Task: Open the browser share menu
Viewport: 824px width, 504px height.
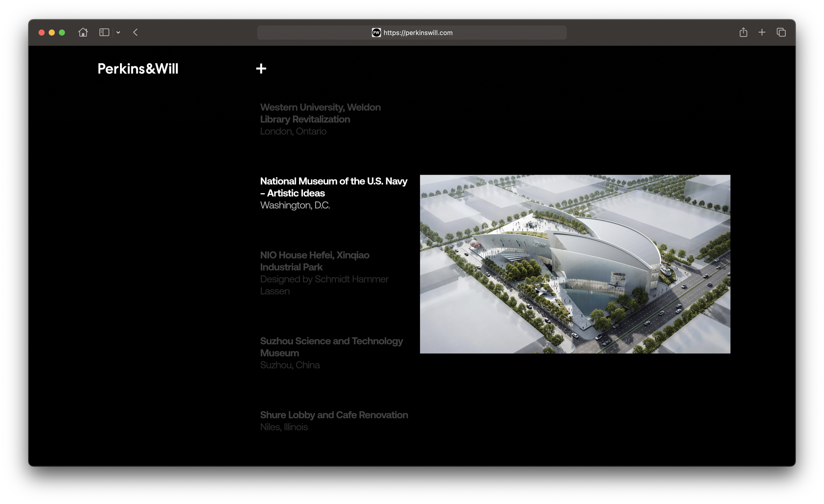Action: (743, 32)
